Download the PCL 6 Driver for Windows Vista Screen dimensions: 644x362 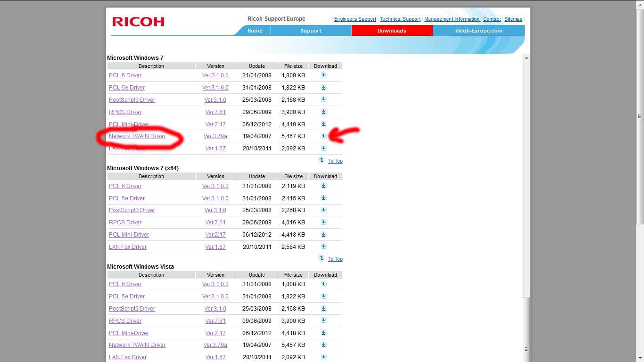323,284
